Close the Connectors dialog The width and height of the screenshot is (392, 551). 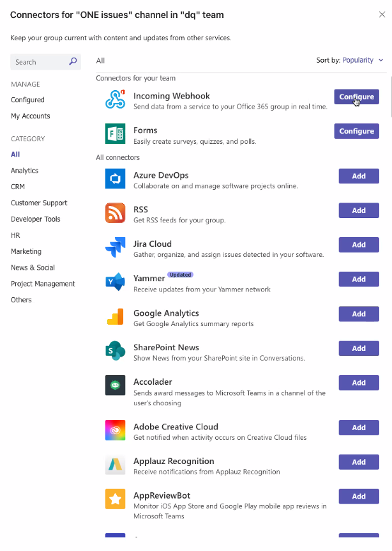click(x=382, y=14)
